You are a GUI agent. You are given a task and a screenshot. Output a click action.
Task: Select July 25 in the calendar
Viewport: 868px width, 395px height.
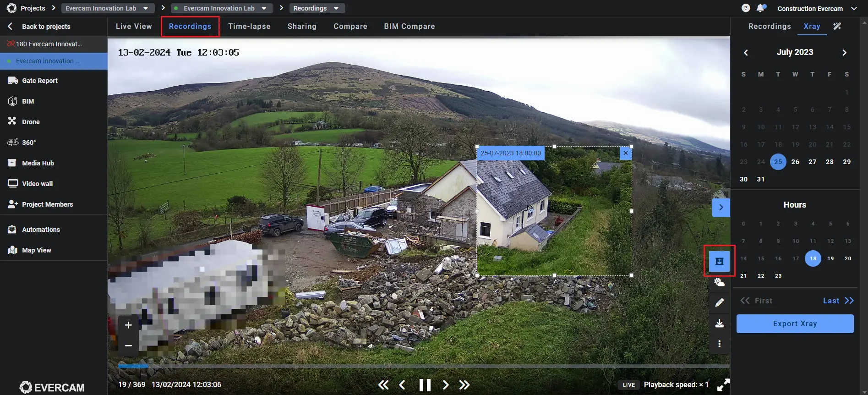(x=778, y=162)
